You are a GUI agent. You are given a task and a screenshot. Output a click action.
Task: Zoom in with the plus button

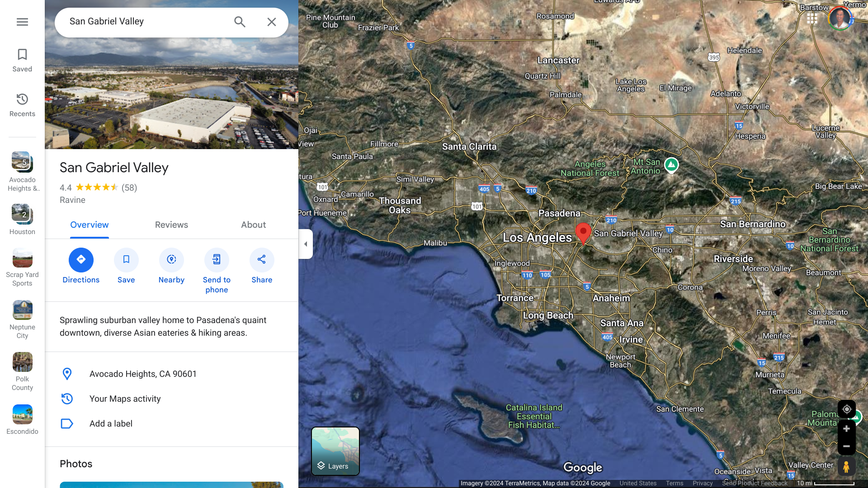coord(846,429)
